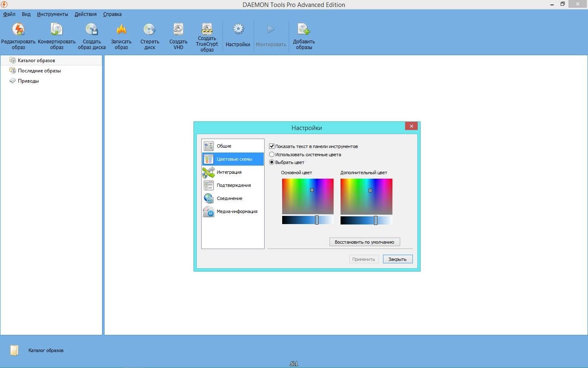Screen dimensions: 588x368
Task: Open the Действия menu
Action: pyautogui.click(x=85, y=14)
